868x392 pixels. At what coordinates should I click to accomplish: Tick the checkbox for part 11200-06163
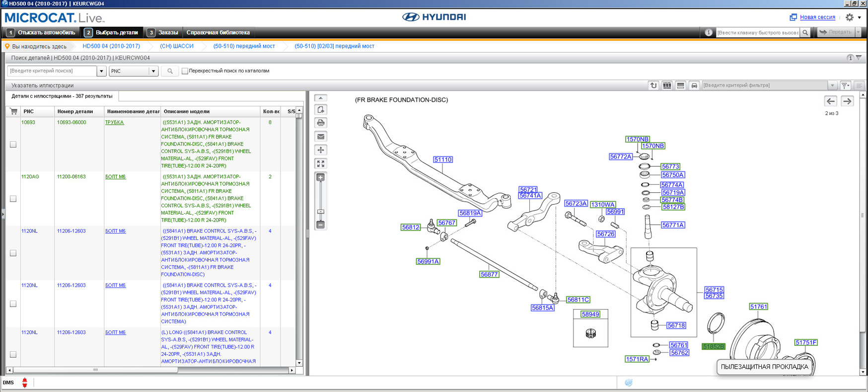point(13,199)
